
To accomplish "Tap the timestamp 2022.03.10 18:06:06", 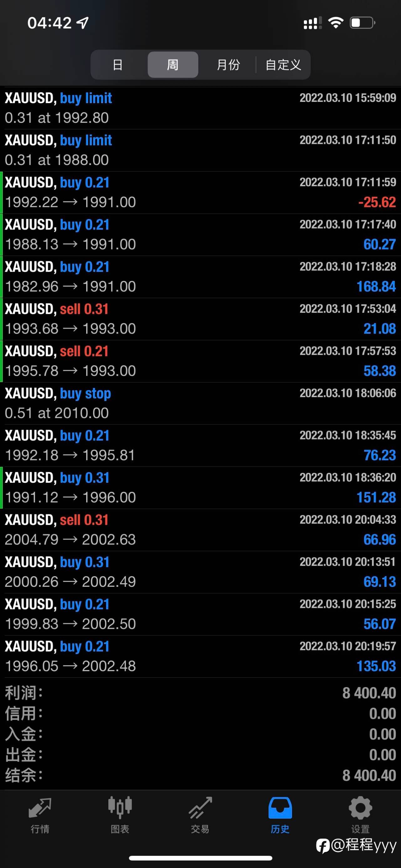I will coord(348,393).
